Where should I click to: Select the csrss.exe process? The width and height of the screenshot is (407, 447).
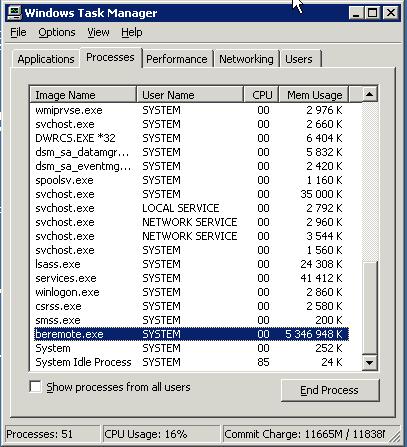[191, 306]
